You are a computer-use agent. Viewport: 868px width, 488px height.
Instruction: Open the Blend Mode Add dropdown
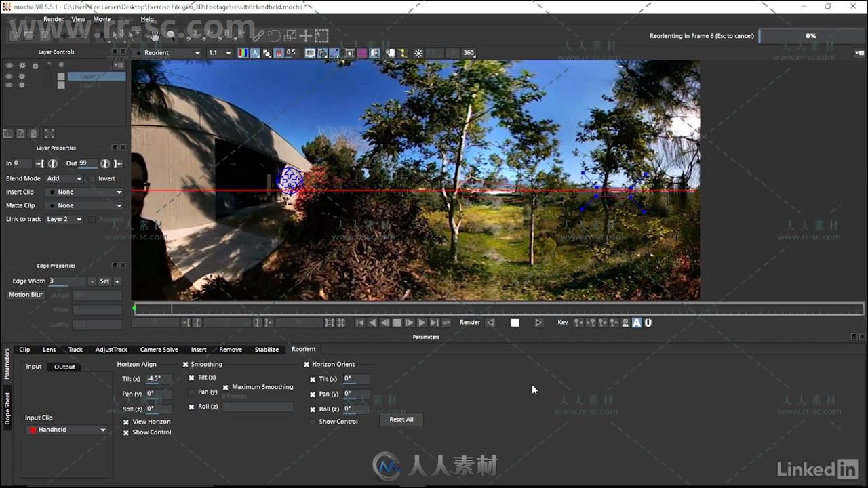coord(64,179)
